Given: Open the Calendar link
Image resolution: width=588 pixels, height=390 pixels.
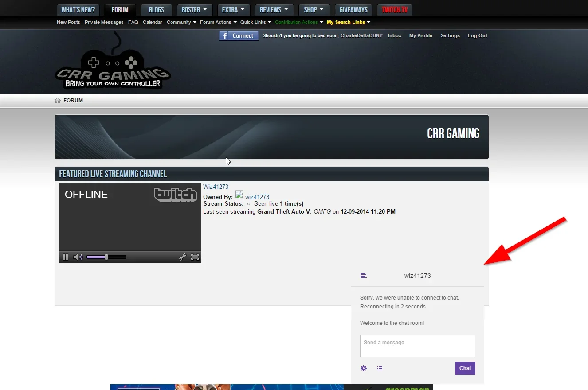Looking at the screenshot, I should point(153,22).
